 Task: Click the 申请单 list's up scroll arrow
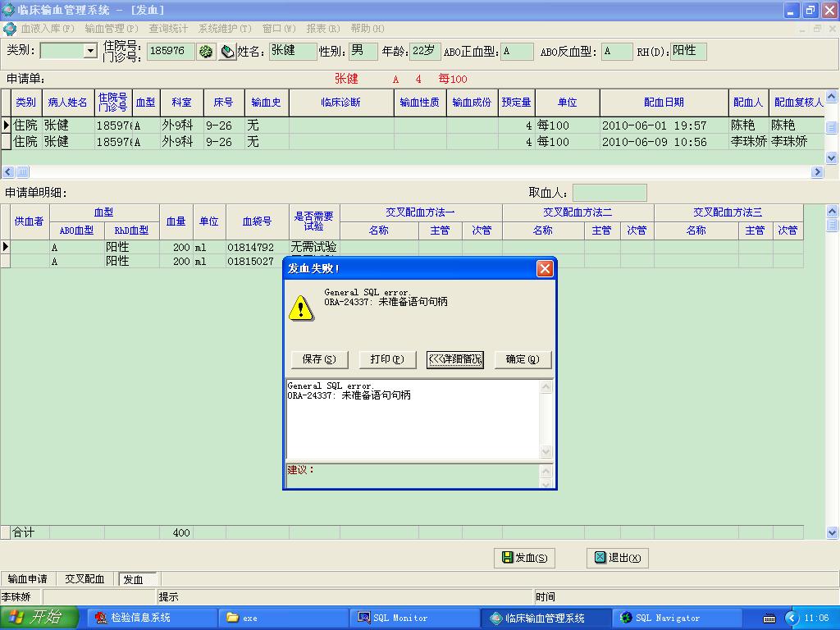tap(832, 97)
